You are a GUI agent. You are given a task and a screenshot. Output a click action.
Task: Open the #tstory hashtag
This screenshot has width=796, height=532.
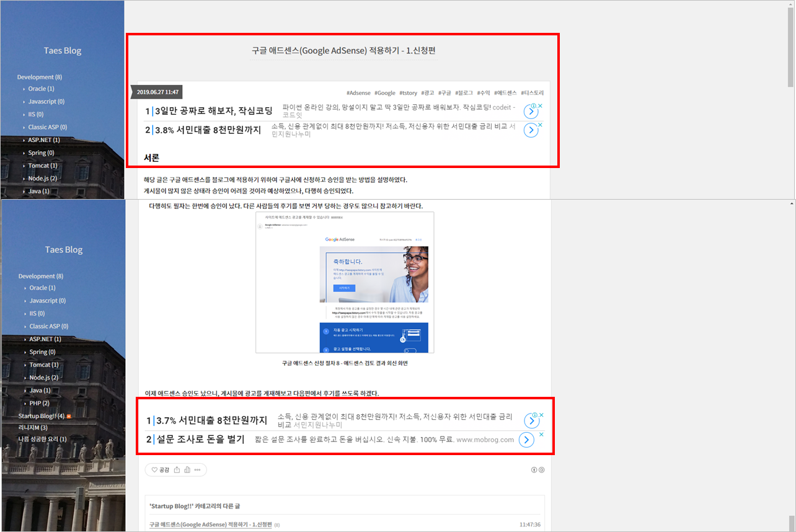coord(409,93)
